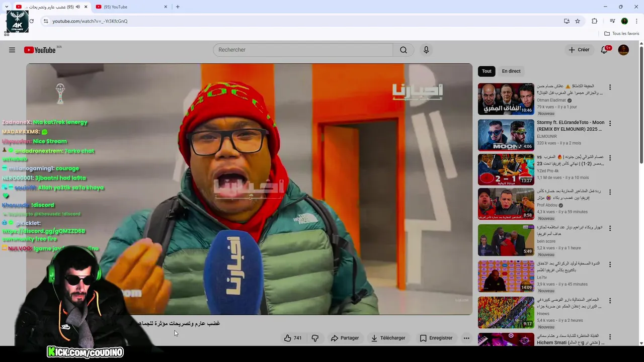
Task: Click the 'bein score' channel name
Action: pyautogui.click(x=546, y=241)
